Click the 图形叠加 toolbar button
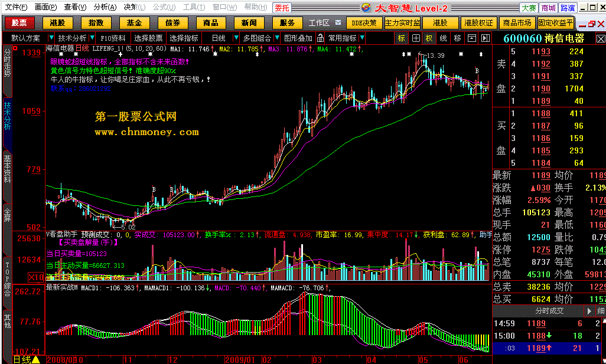 [x=298, y=38]
